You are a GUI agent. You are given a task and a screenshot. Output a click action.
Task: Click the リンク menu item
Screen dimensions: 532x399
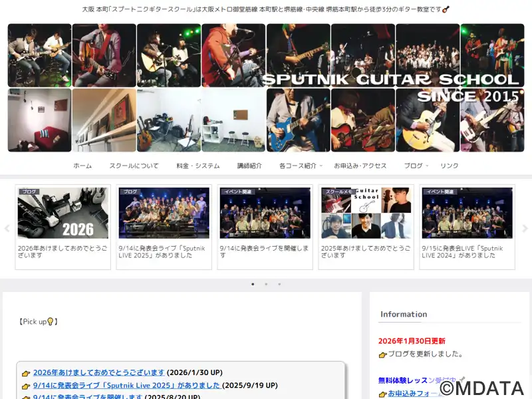[x=449, y=166]
